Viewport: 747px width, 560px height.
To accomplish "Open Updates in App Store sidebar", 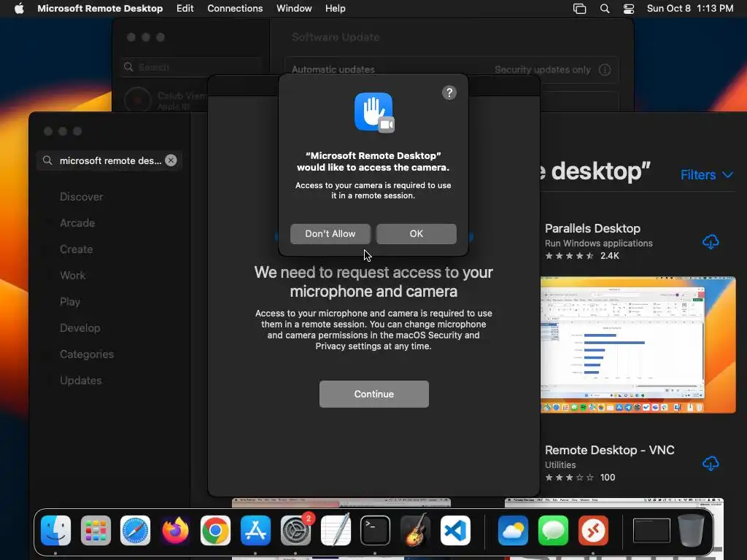I will coord(80,380).
